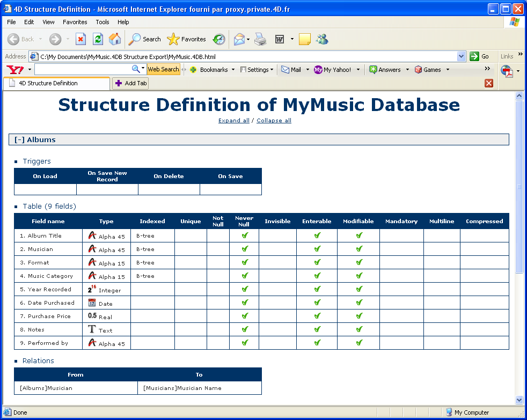Click Enterable checkmark for Album Title row
This screenshot has width=527, height=420.
[317, 235]
